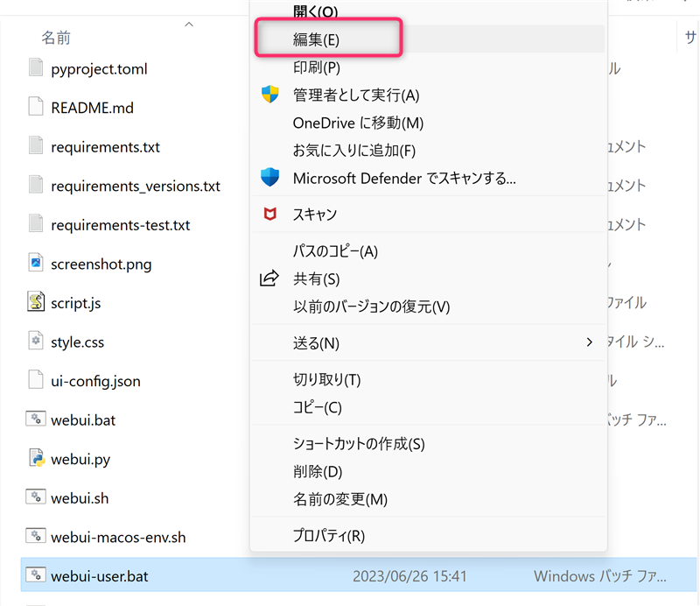Choose 削除(D) to delete the file
This screenshot has height=606, width=700.
[330, 471]
